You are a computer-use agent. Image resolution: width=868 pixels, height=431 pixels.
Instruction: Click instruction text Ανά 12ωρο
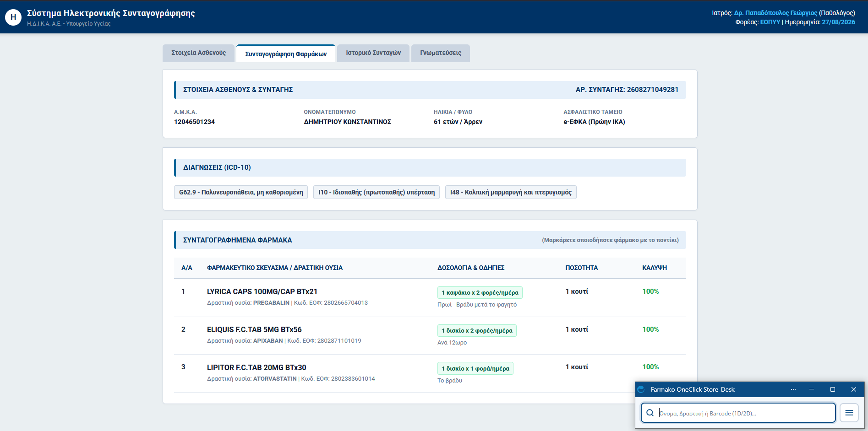(452, 343)
